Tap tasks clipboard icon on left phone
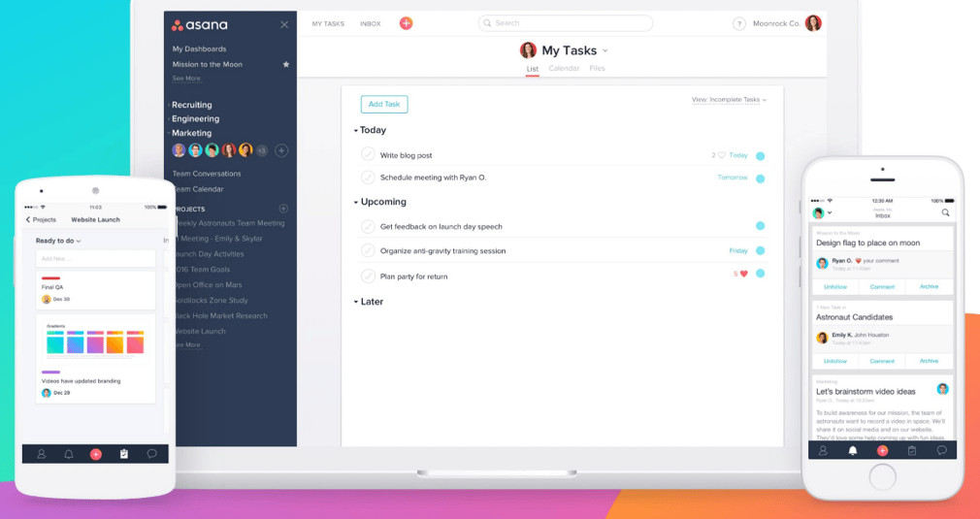980x519 pixels. point(124,455)
